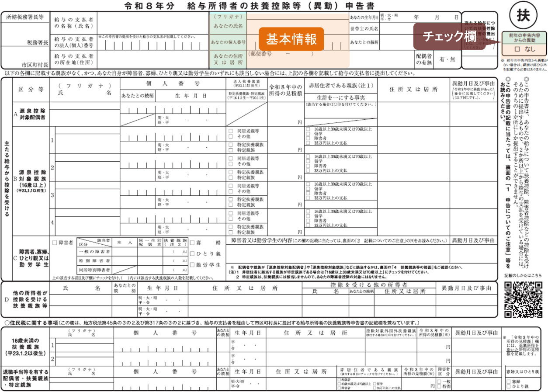Tick the ひとり親 checkbox in section C
The image size is (548, 392).
192,253
